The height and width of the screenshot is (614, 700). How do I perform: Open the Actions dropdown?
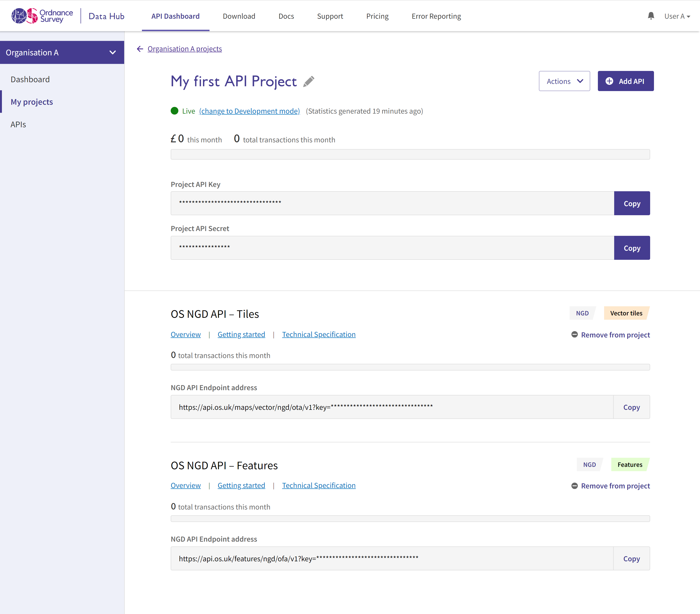(x=564, y=81)
